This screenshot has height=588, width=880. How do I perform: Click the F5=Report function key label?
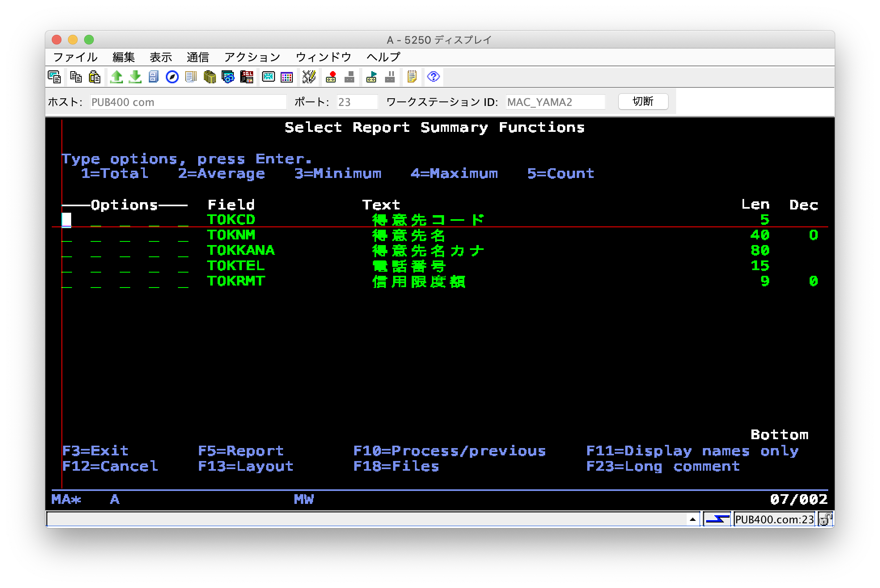[x=241, y=451]
